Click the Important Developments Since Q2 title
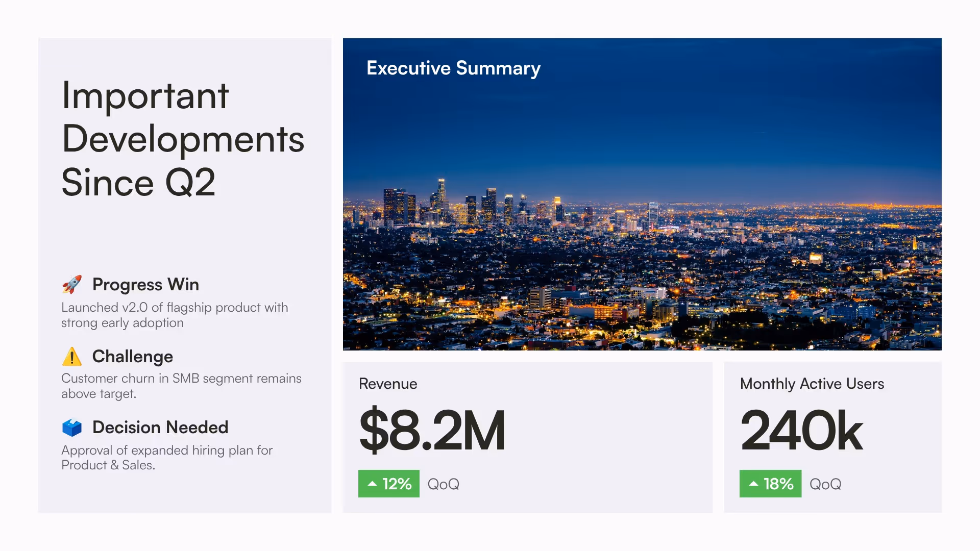 [x=183, y=139]
